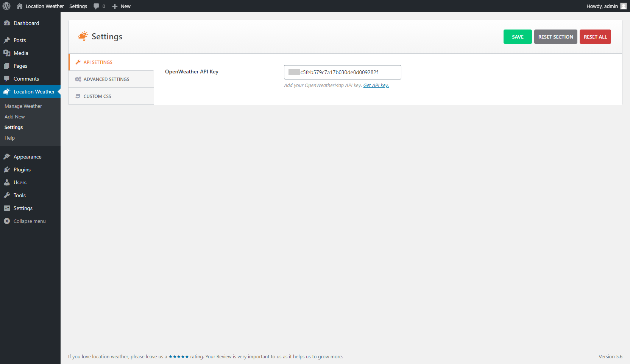Open Help submenu item
This screenshot has height=364, width=630.
[x=9, y=138]
